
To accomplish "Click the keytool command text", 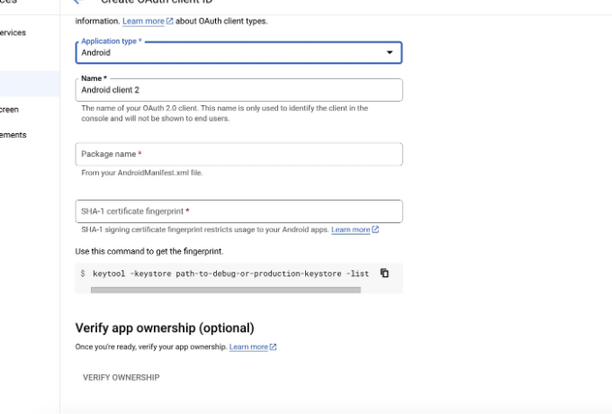I will 231,274.
